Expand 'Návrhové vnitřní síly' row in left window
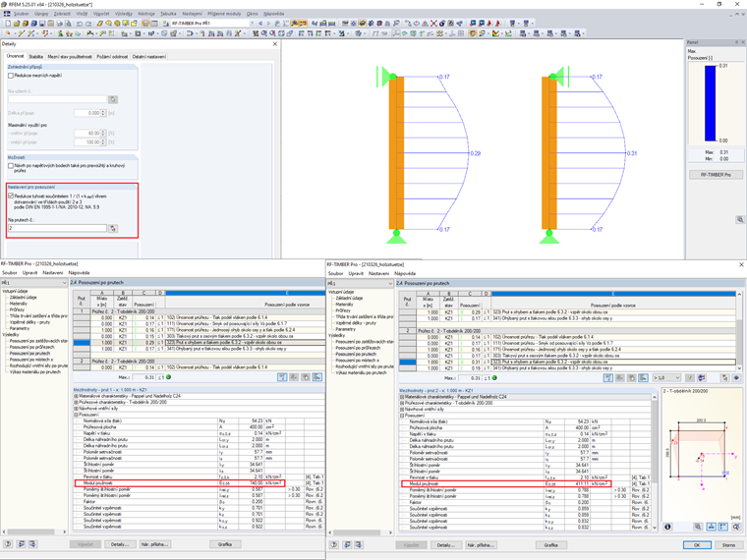 tap(76, 409)
